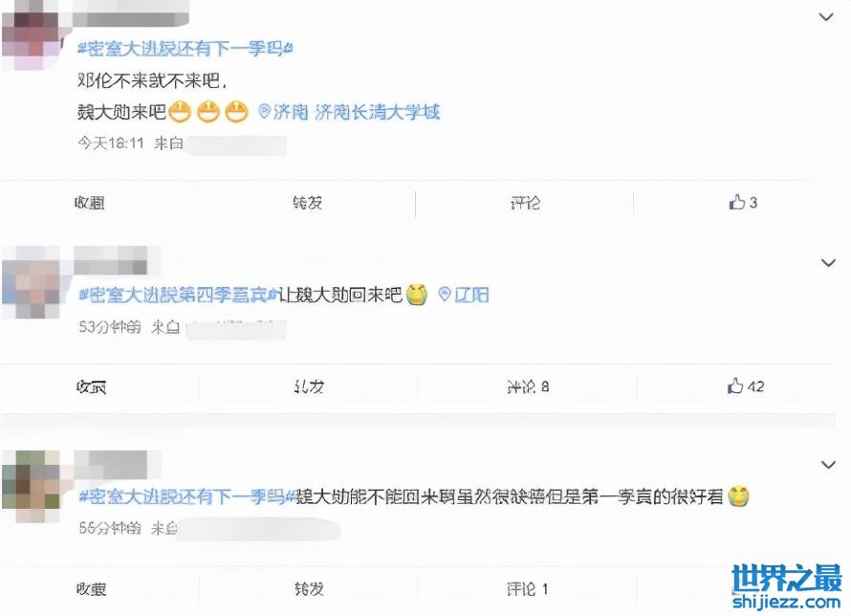Expand options chevron for third post
Viewport: 851px width, 616px height.
828,465
